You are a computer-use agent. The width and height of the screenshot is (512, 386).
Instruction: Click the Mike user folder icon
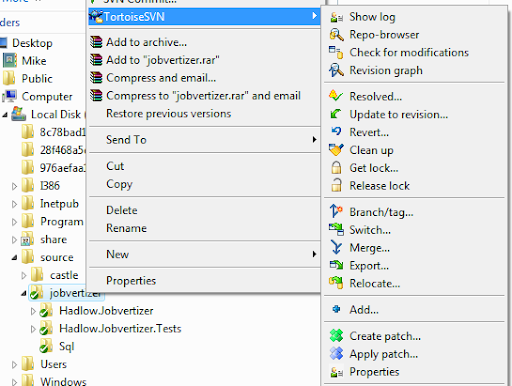(10, 61)
